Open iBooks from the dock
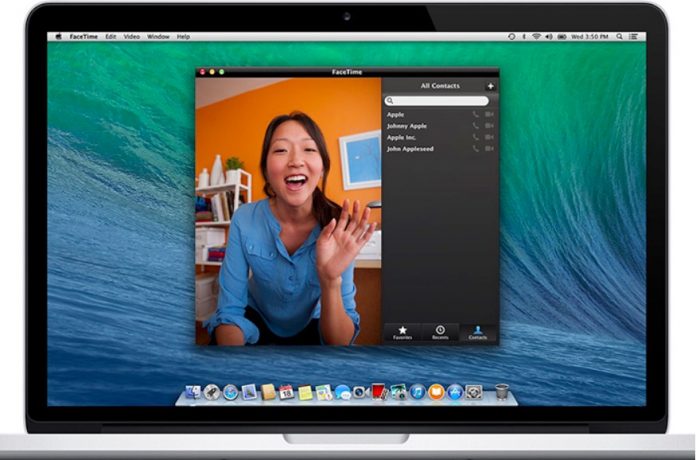The image size is (696, 460). coord(436,392)
